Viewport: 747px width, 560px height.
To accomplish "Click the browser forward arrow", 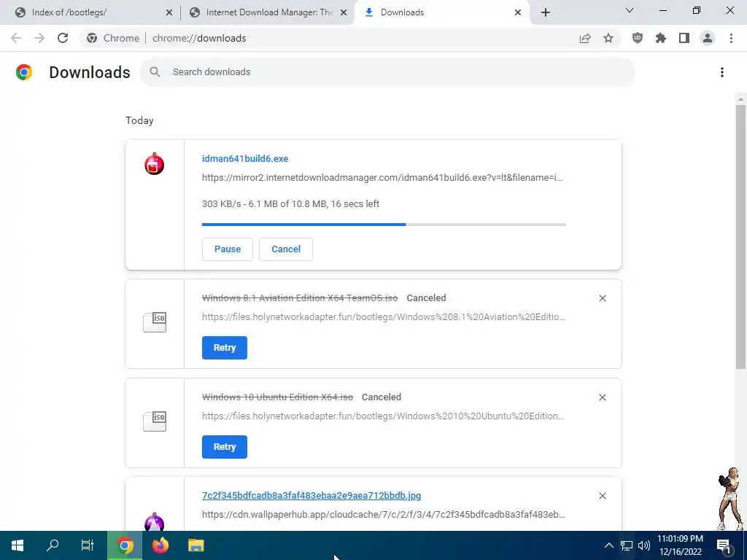I will tap(39, 38).
